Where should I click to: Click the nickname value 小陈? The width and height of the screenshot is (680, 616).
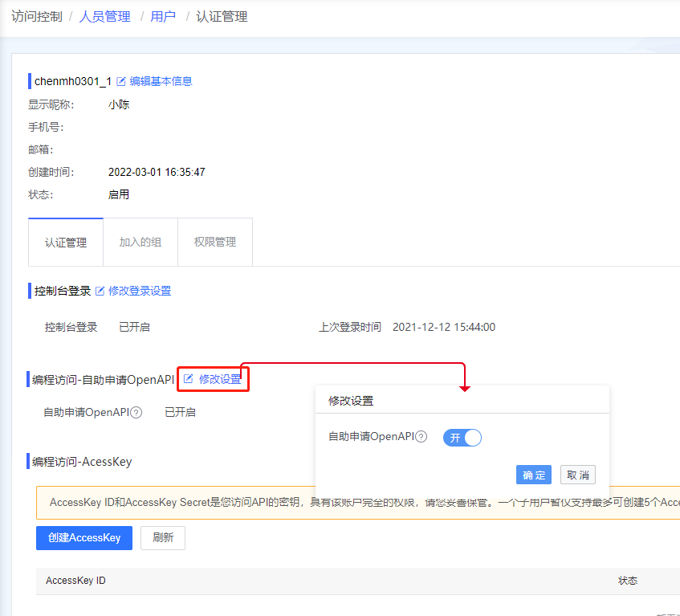[x=119, y=104]
